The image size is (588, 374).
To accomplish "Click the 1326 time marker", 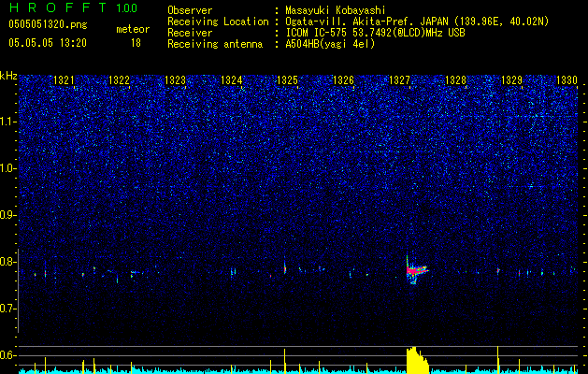I will pos(343,79).
